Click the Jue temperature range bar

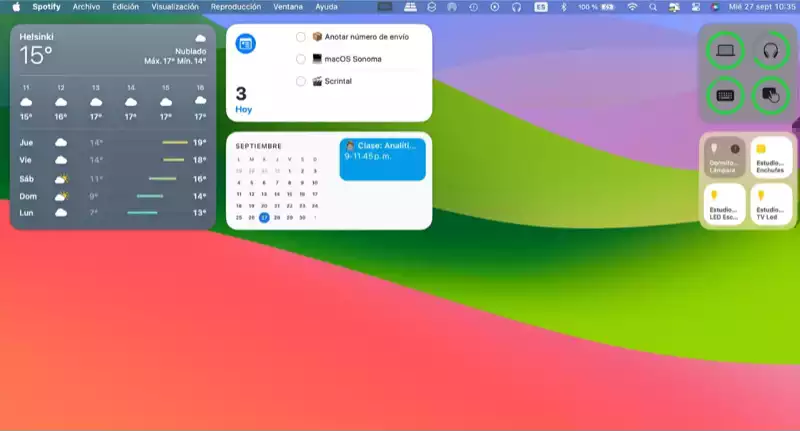[175, 142]
